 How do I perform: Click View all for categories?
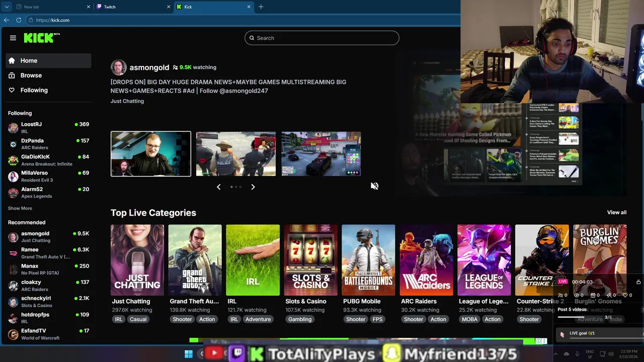[616, 213]
